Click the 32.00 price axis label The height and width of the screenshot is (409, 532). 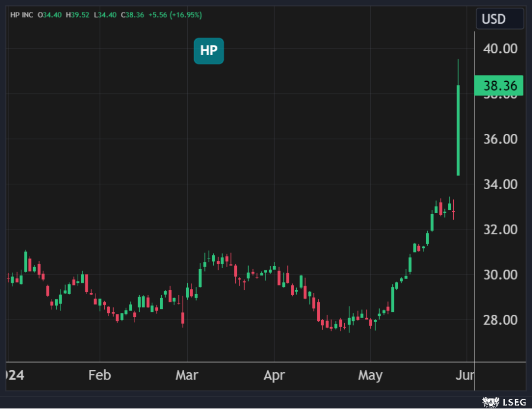tap(502, 229)
